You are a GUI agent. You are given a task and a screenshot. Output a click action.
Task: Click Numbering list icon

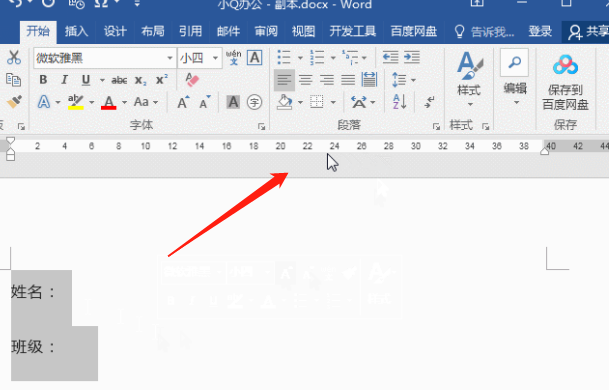coord(317,57)
